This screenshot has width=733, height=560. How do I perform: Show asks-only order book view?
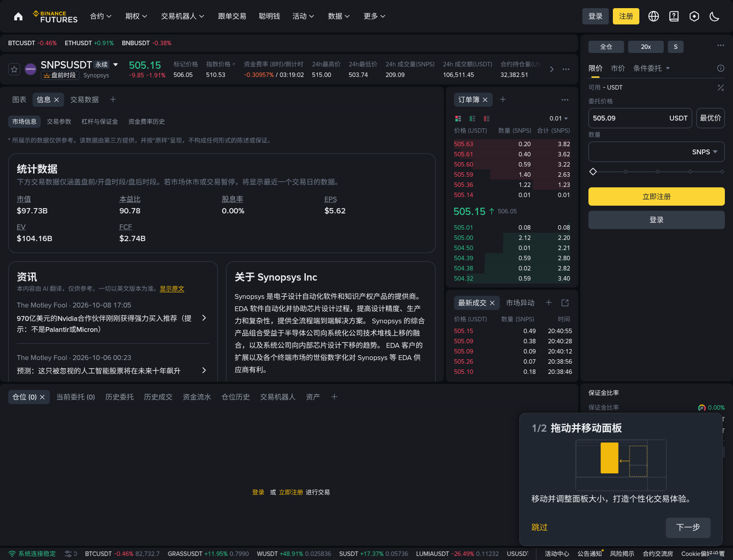(x=487, y=119)
